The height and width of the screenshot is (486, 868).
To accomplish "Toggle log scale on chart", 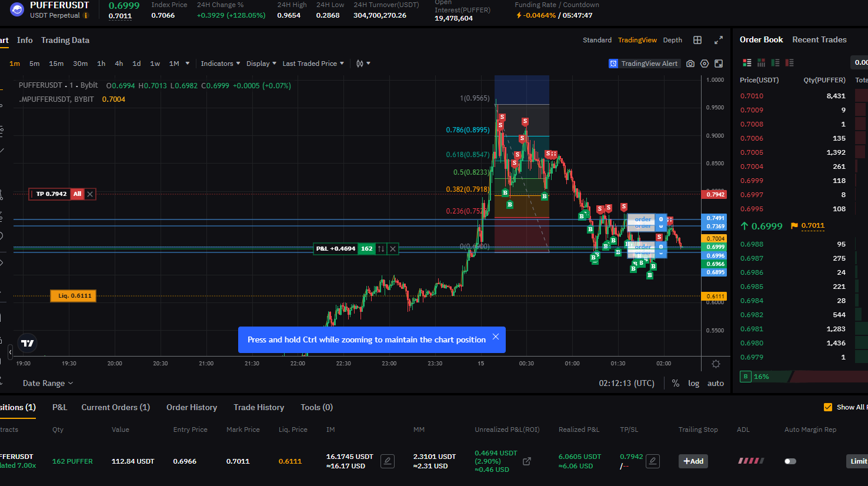I will 694,383.
